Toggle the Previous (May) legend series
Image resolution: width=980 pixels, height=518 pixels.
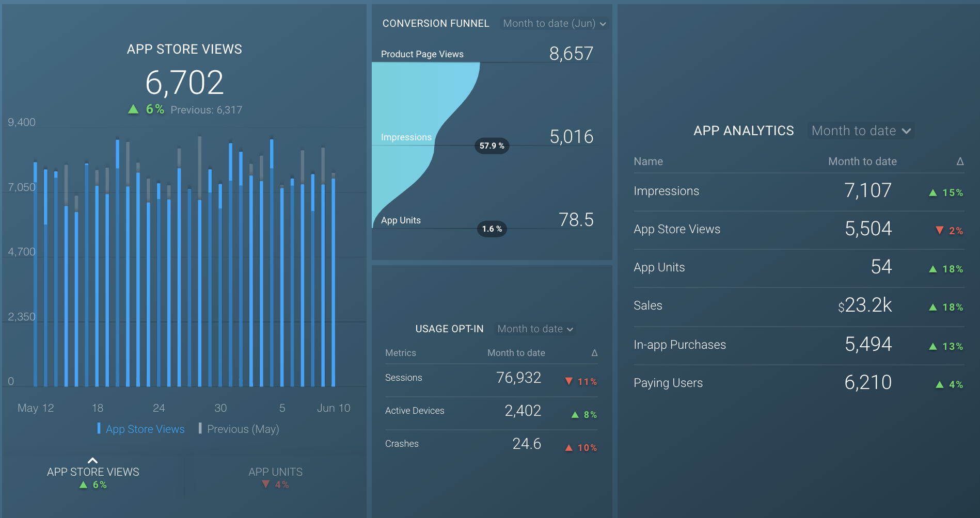coord(243,429)
